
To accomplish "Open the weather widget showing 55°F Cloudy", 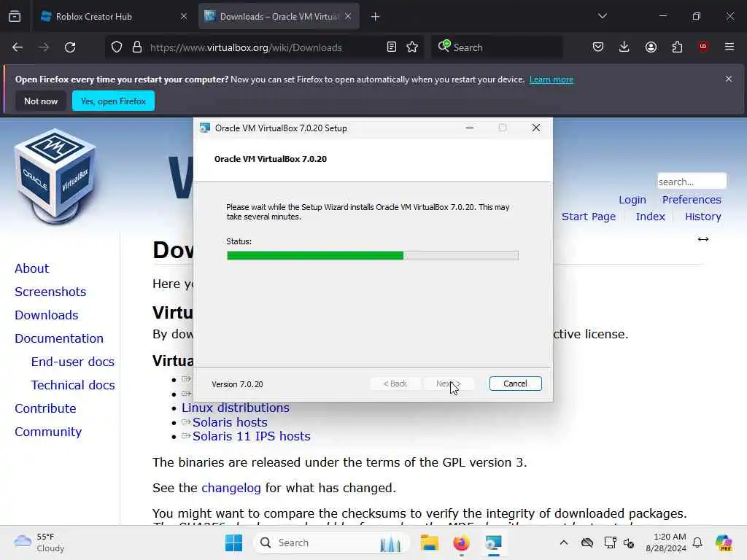I will pos(39,542).
